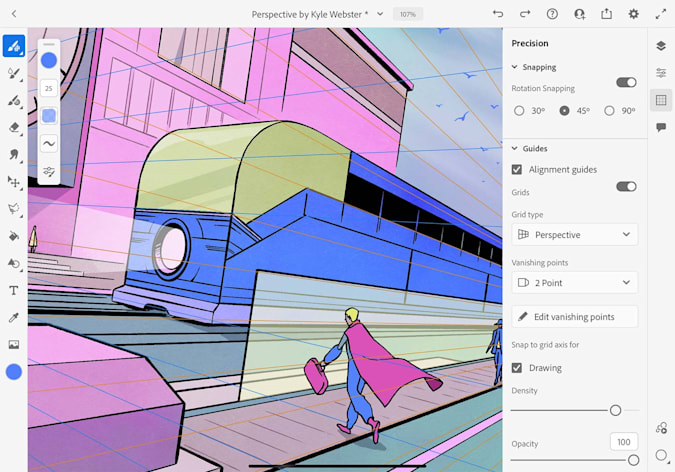Click Edit vanishing points button
675x472 pixels.
[x=574, y=316]
